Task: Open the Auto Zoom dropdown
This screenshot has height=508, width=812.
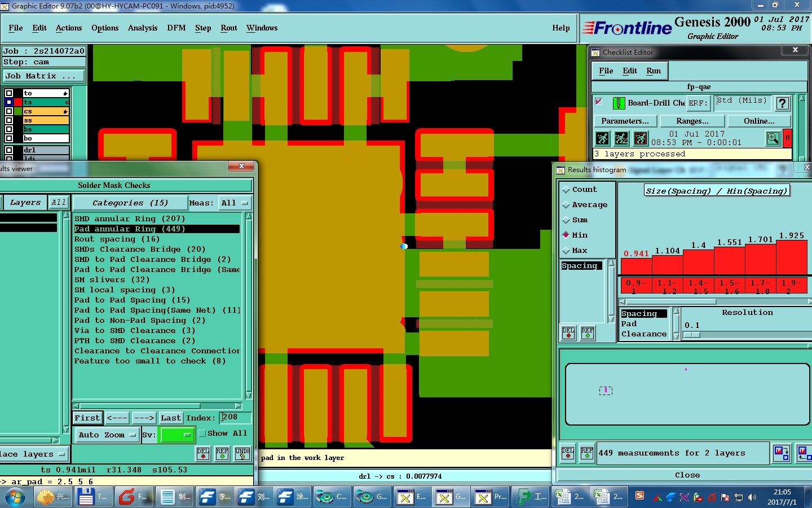Action: point(107,435)
